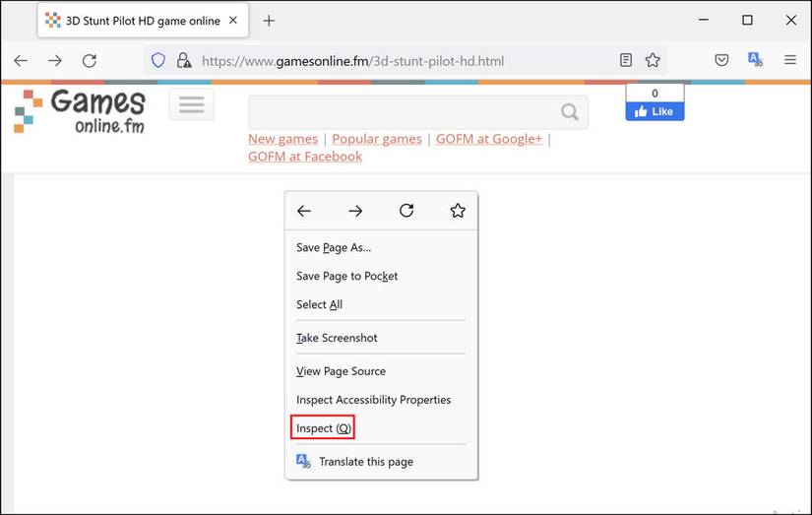Viewport: 812px width, 515px height.
Task: Click the context menu Back arrow
Action: point(304,211)
